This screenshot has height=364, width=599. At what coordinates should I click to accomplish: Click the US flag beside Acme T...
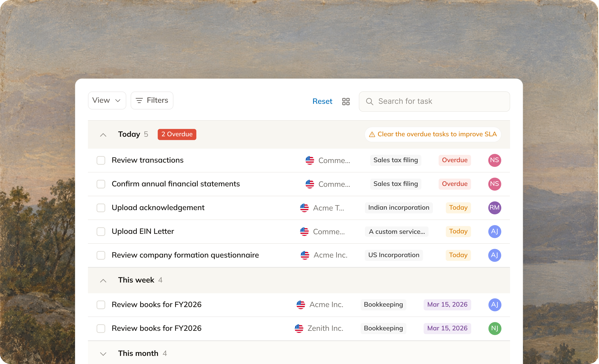(x=304, y=208)
